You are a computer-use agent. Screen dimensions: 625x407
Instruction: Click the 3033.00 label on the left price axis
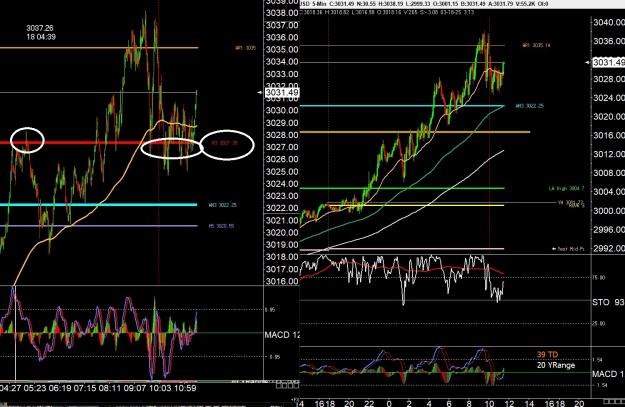click(282, 74)
